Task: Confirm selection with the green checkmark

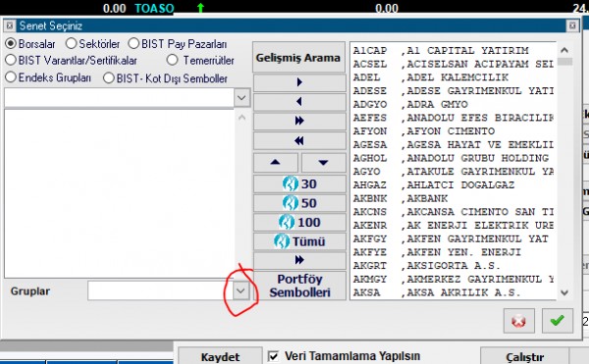Action: 558,321
